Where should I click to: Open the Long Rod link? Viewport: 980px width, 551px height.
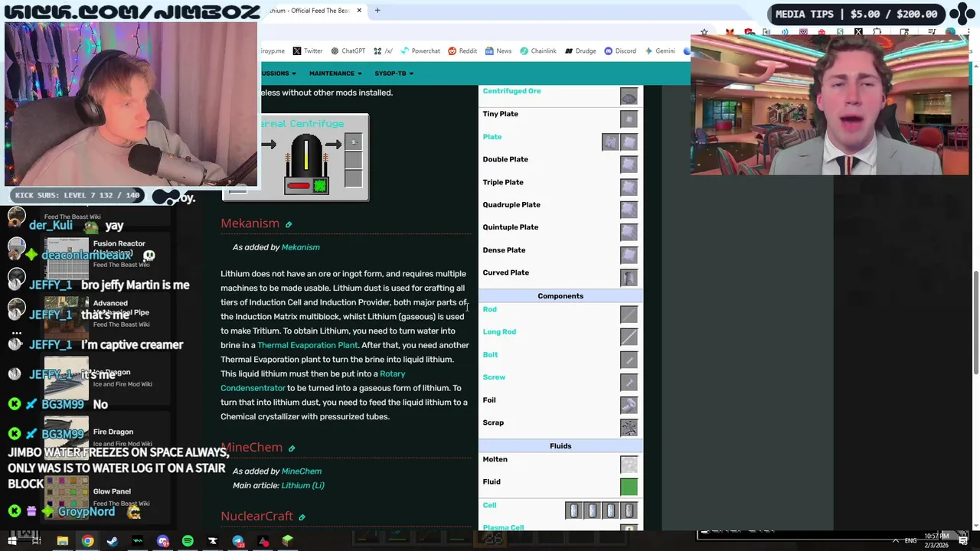(x=499, y=332)
